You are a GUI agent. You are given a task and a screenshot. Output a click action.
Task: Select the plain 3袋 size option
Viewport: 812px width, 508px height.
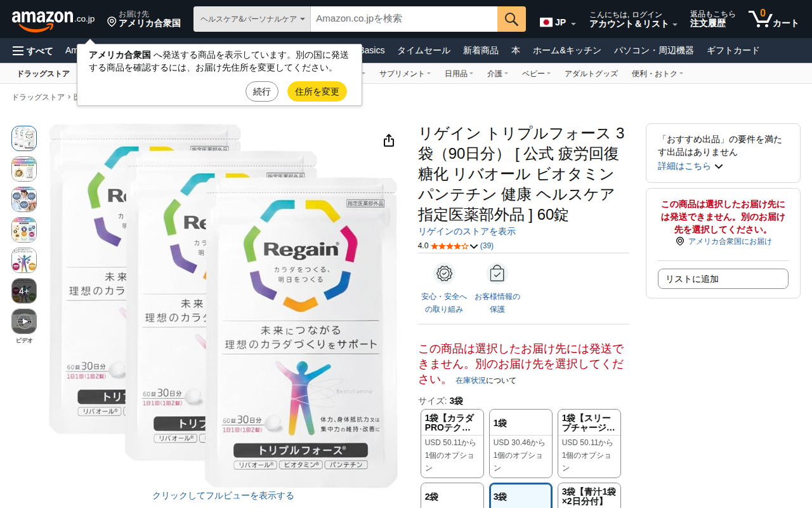pos(521,496)
